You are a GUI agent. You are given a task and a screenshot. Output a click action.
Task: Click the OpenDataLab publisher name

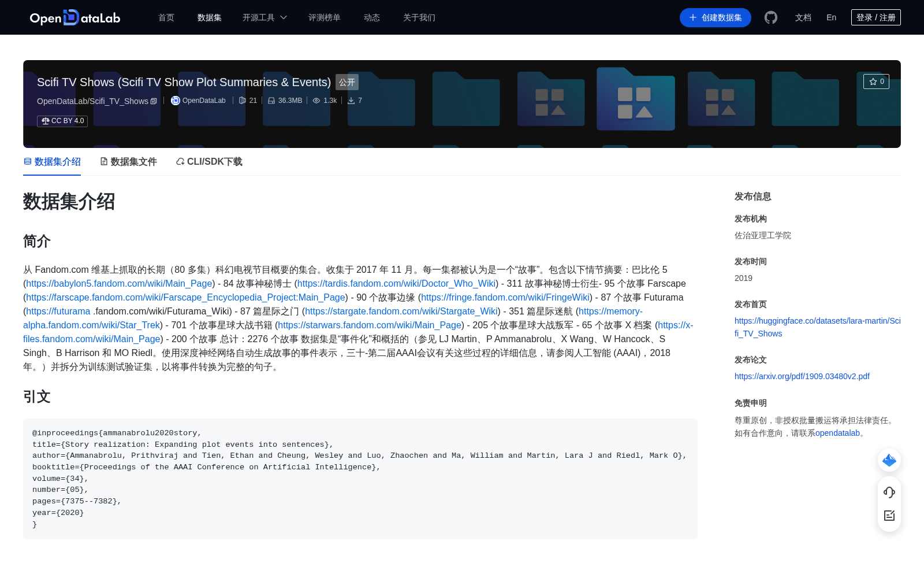point(204,101)
